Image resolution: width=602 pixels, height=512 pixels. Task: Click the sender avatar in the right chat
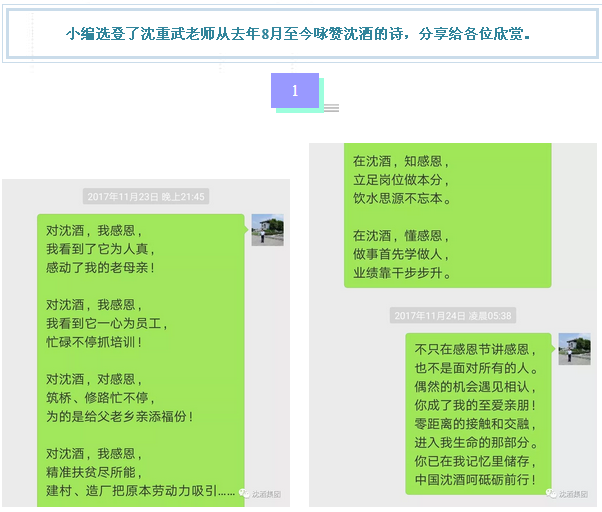(x=574, y=349)
